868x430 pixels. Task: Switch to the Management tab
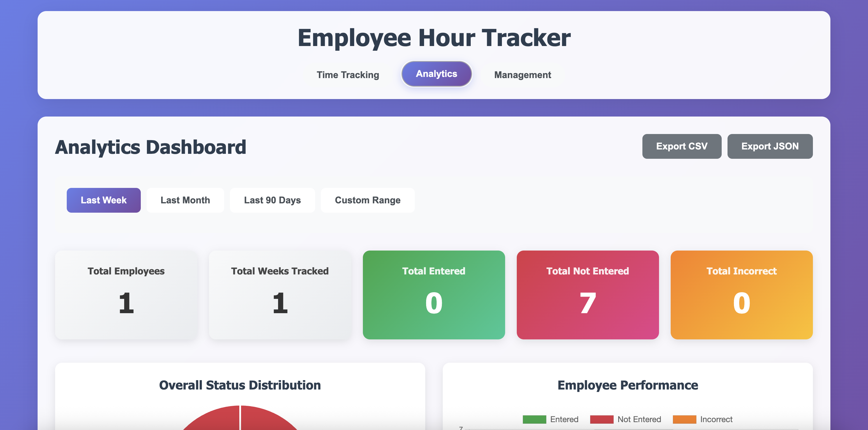pos(522,75)
